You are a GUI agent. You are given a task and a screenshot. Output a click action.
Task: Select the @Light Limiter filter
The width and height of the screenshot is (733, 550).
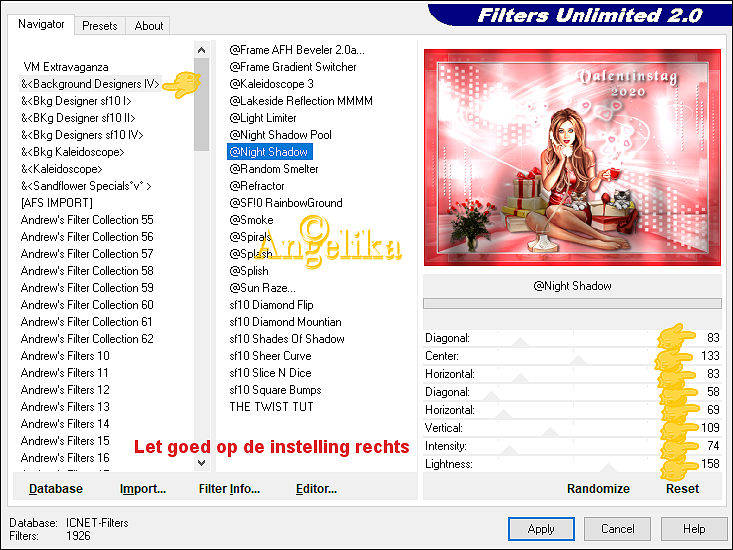pyautogui.click(x=263, y=118)
